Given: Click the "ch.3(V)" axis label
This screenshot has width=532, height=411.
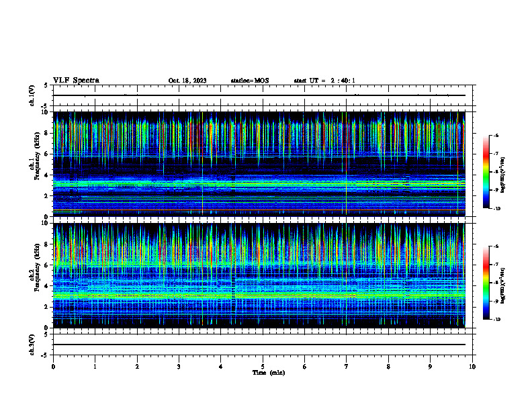Looking at the screenshot, I should pos(32,345).
